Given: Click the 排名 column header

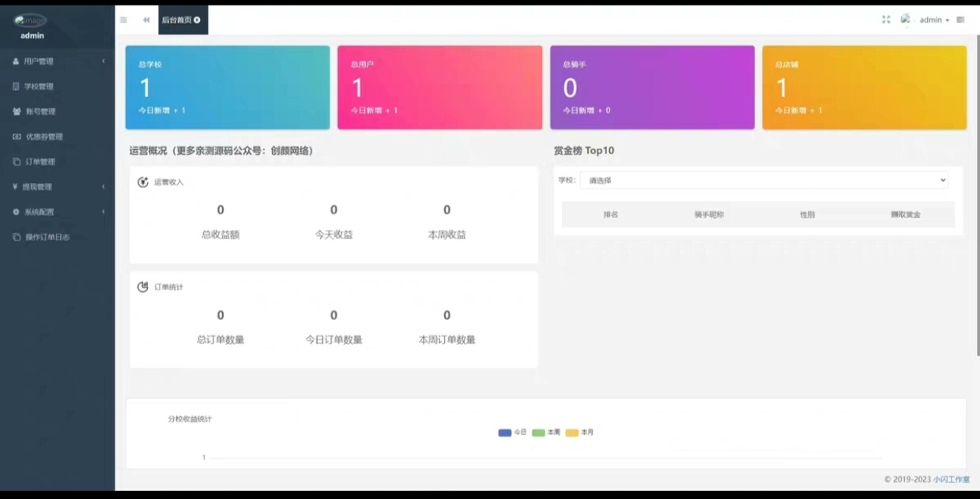Looking at the screenshot, I should coord(611,215).
